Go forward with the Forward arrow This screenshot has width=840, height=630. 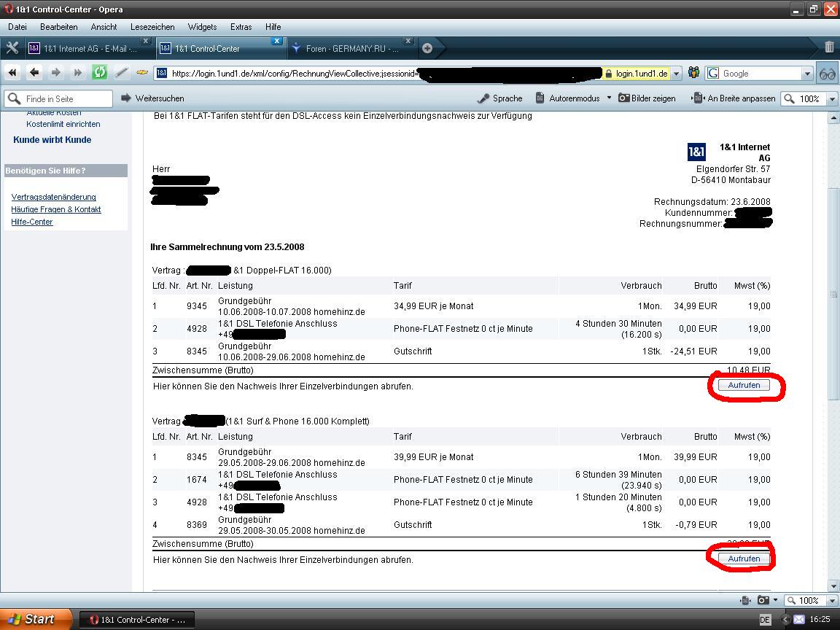click(56, 72)
